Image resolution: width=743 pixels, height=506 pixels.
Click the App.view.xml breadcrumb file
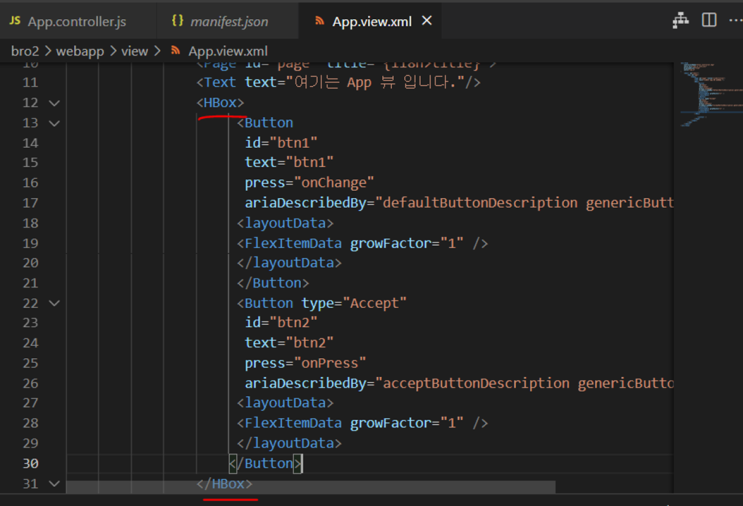[227, 51]
